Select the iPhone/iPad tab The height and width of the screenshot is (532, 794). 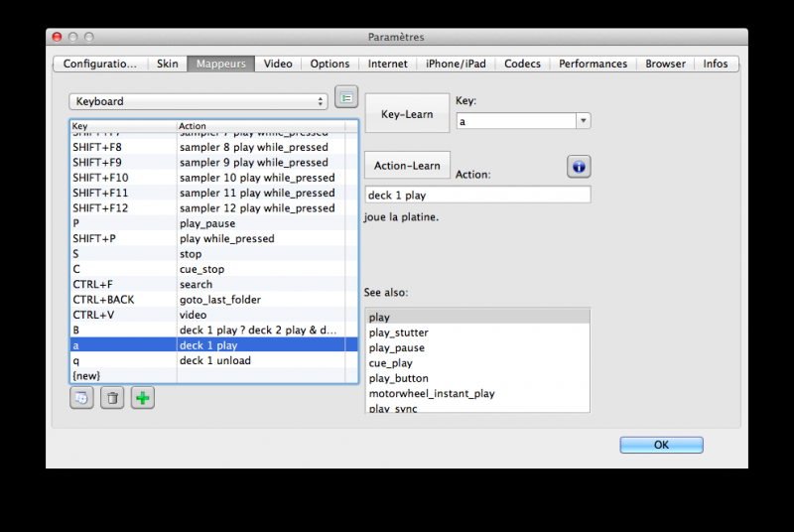[x=456, y=64]
